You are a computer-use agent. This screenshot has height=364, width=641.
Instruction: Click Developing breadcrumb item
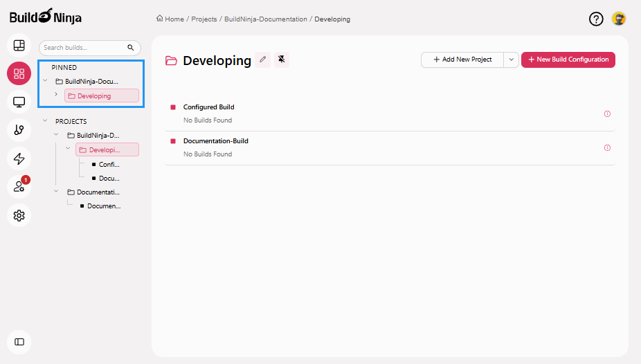[x=332, y=19]
